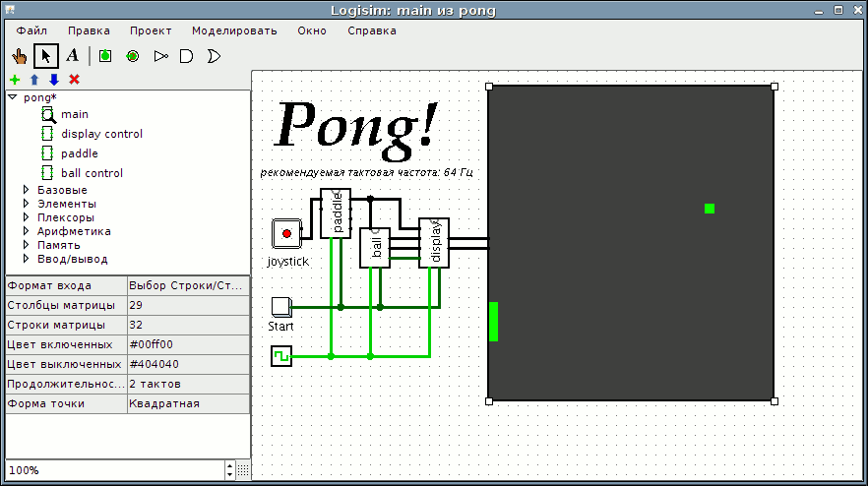
Task: Move circuit down with blue arrow
Action: pyautogui.click(x=54, y=80)
